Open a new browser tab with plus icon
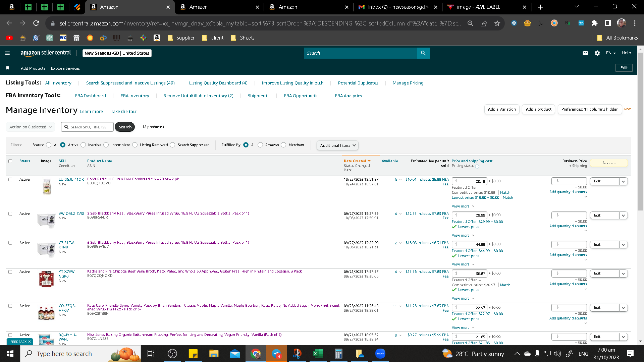This screenshot has width=644, height=362. 540,7
